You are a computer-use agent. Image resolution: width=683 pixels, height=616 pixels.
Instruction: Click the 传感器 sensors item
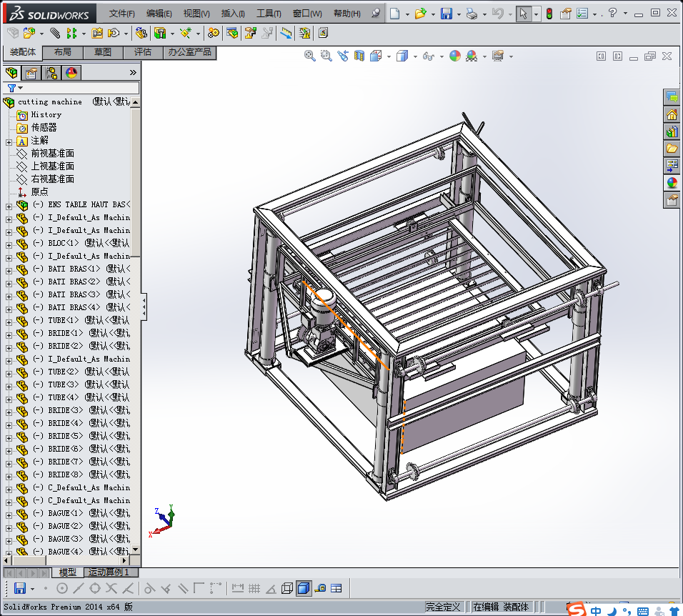tap(44, 128)
